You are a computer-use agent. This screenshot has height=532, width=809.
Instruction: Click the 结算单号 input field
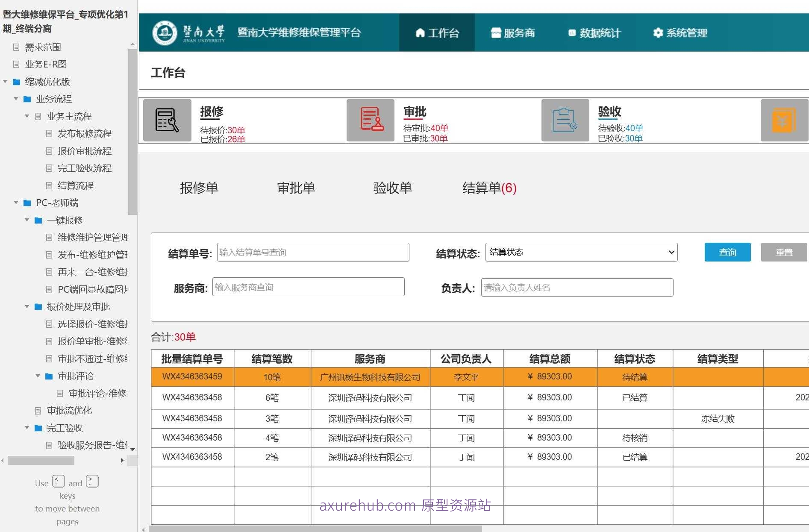pyautogui.click(x=313, y=252)
